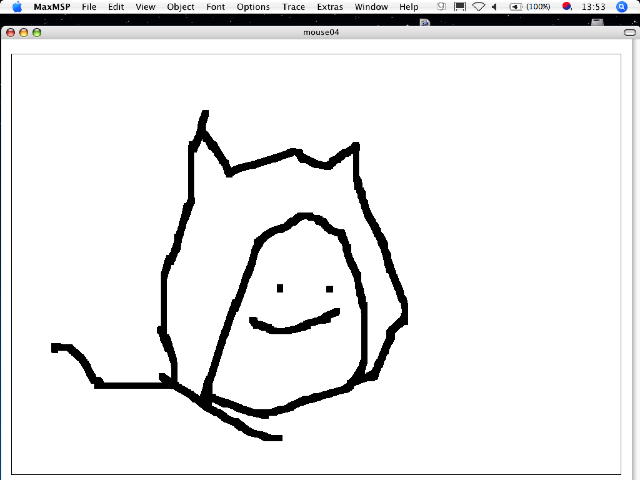Click the volume speaker icon
Image resolution: width=640 pixels, height=480 pixels.
coord(495,7)
